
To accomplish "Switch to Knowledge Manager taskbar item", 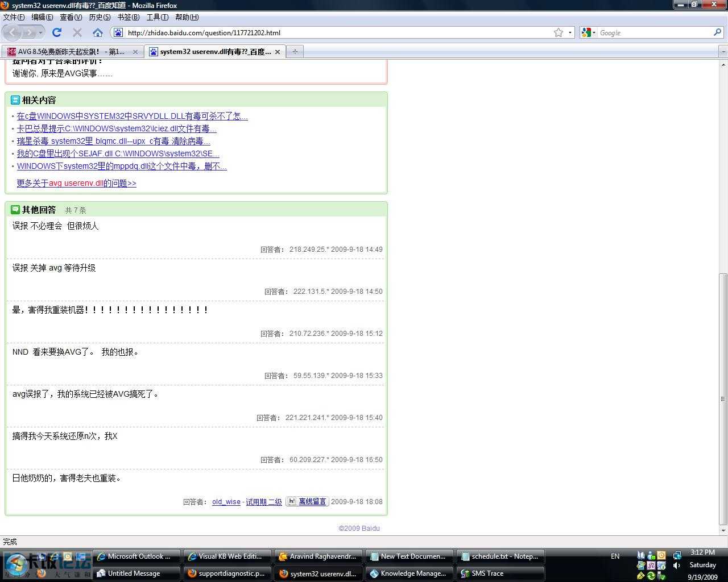I will coord(409,573).
